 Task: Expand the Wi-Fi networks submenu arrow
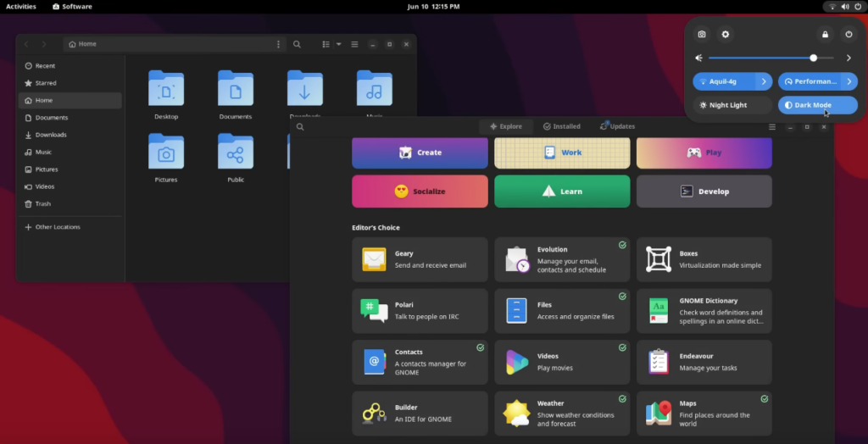point(764,81)
